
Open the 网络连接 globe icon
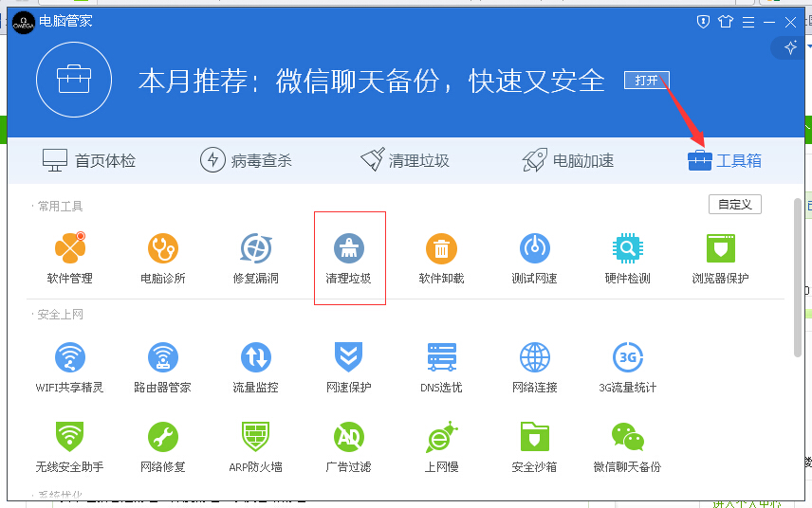(x=534, y=357)
